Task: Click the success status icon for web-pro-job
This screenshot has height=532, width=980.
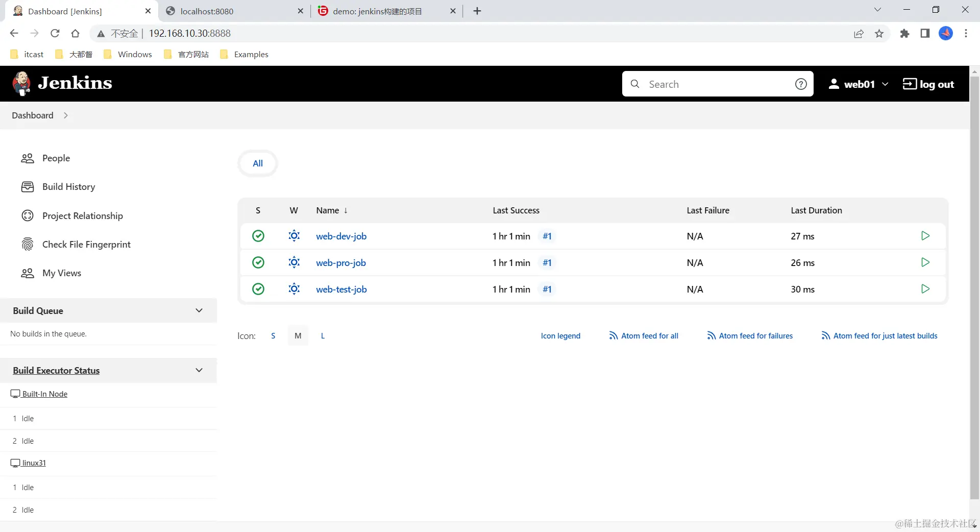Action: coord(258,262)
